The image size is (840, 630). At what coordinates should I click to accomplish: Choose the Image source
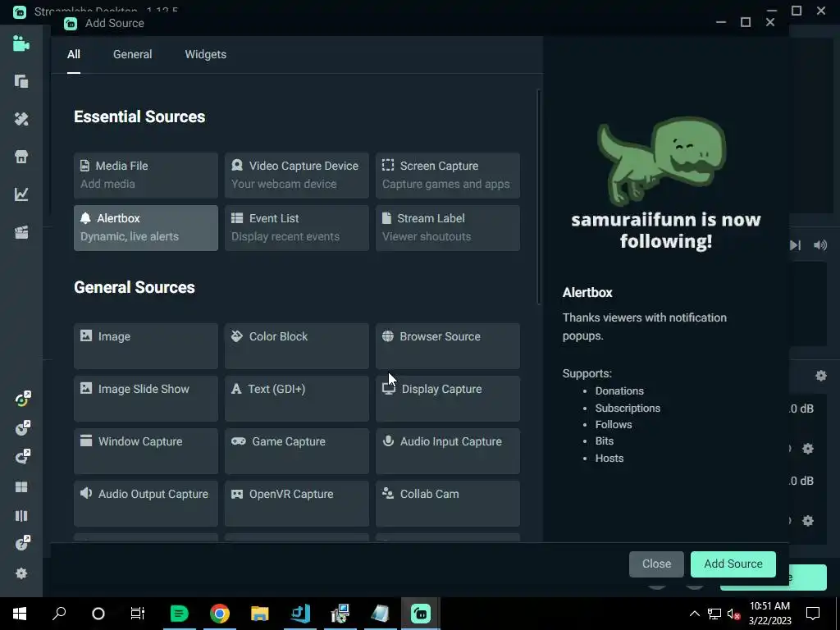[x=146, y=345]
